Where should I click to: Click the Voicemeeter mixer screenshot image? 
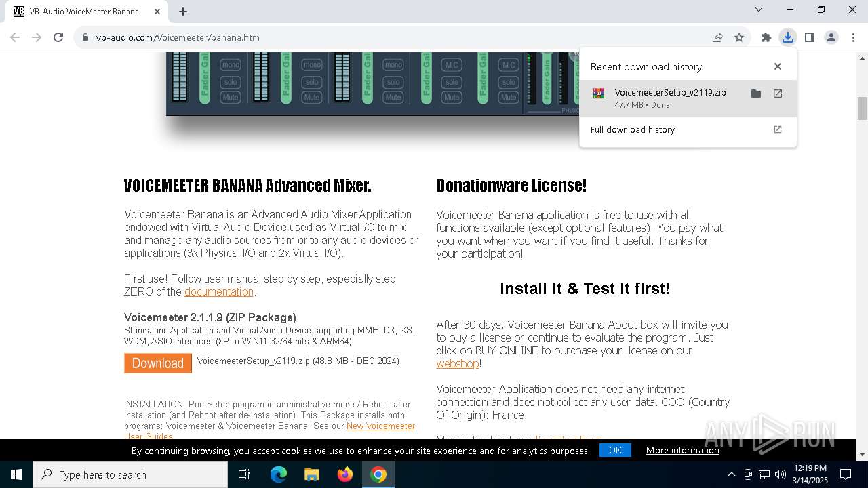tap(372, 83)
